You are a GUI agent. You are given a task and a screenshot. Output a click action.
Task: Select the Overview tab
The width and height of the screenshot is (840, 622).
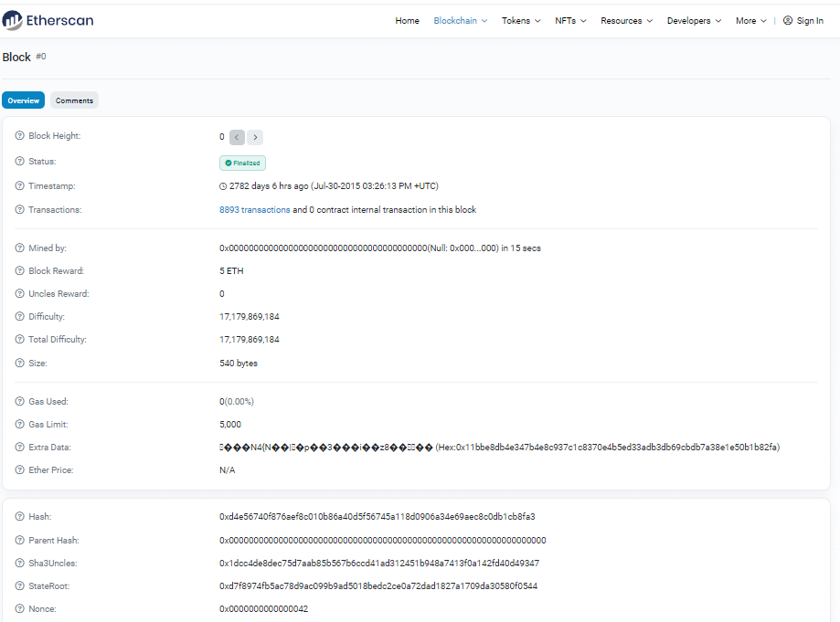(24, 100)
